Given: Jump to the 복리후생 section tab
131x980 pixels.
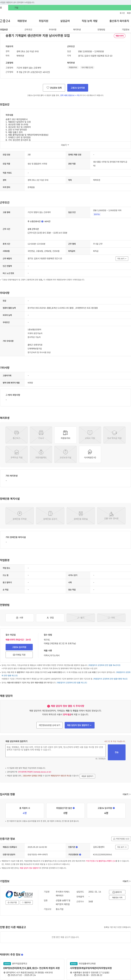Looking at the screenshot, I should (x=77, y=30).
